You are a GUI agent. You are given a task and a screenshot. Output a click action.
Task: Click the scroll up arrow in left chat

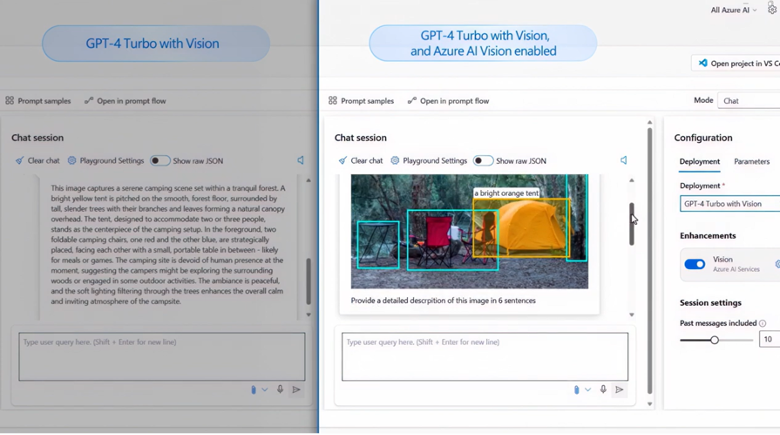point(308,180)
